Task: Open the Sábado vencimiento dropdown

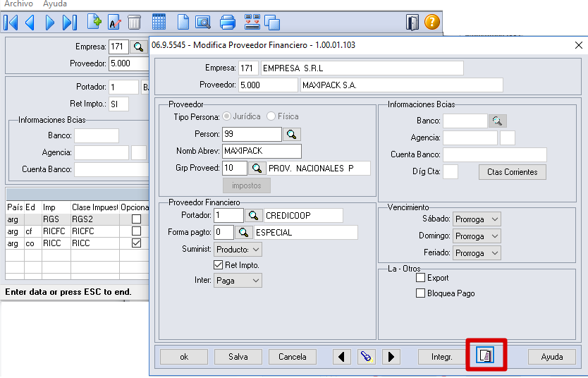Action: (x=477, y=219)
